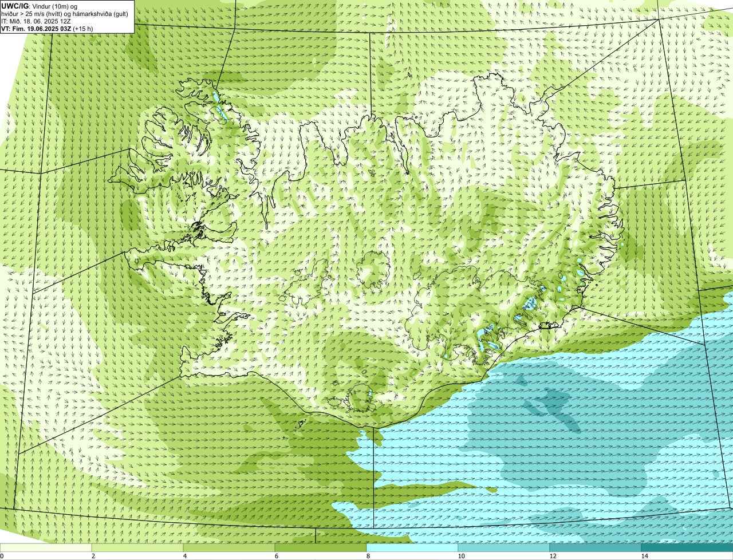The width and height of the screenshot is (733, 560).
Task: Click the 2–4 m/s light green legend segment
Action: [x=137, y=547]
